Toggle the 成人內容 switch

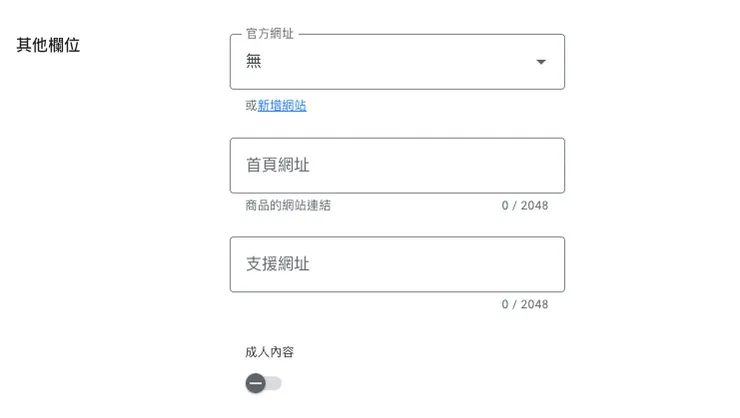pyautogui.click(x=264, y=383)
